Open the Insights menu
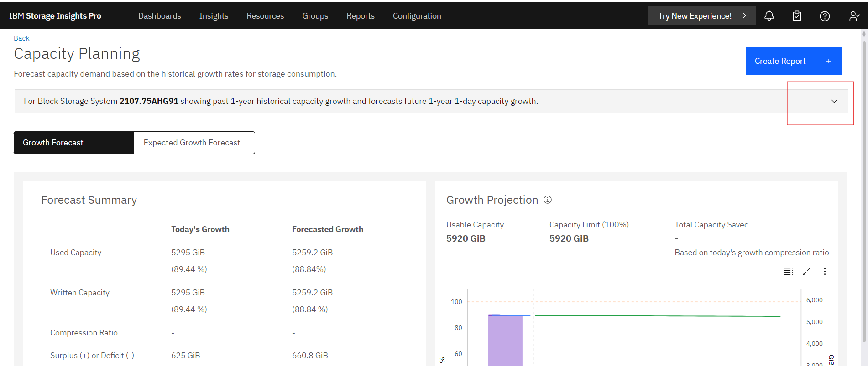 coord(214,16)
